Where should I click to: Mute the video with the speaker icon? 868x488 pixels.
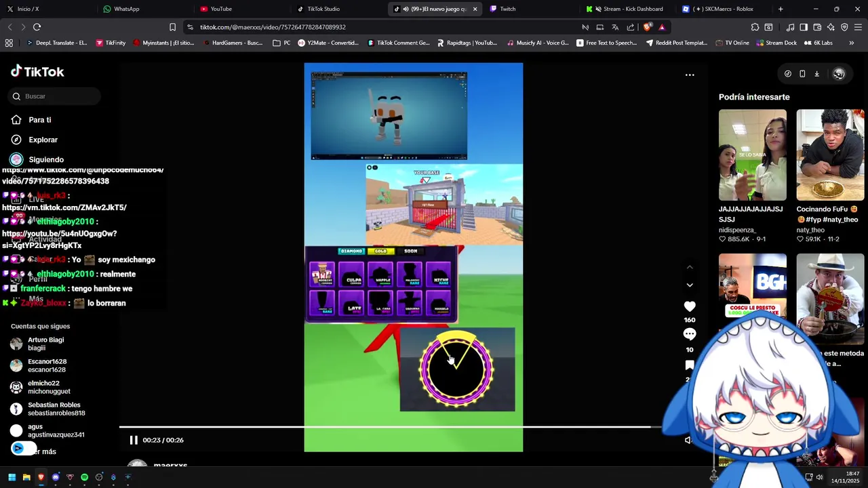pyautogui.click(x=688, y=440)
